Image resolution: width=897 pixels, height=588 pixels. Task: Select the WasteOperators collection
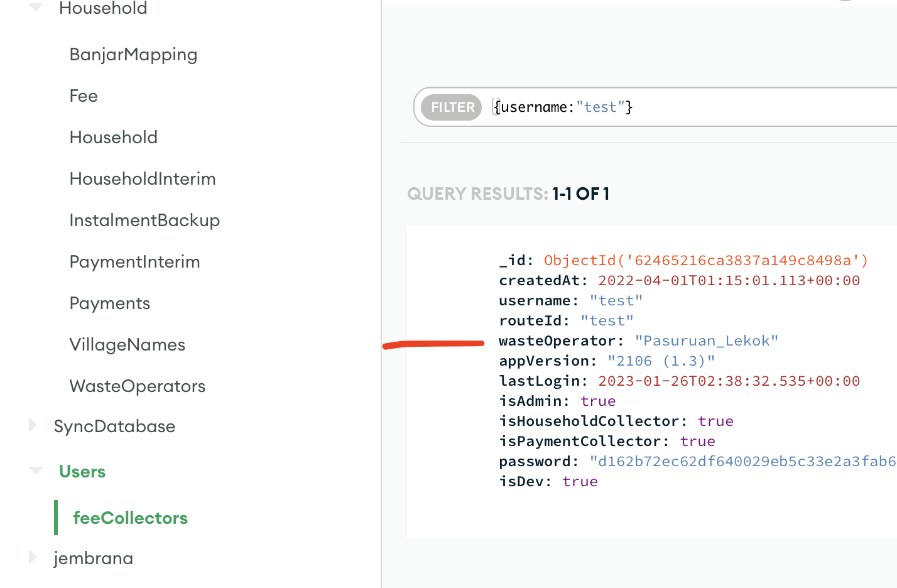pyautogui.click(x=138, y=386)
